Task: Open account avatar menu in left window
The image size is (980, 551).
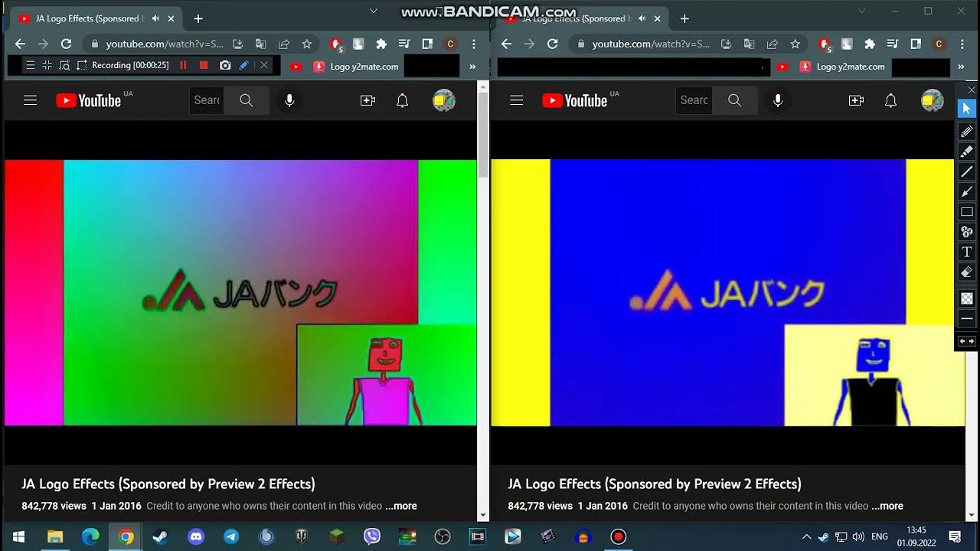Action: pos(444,100)
